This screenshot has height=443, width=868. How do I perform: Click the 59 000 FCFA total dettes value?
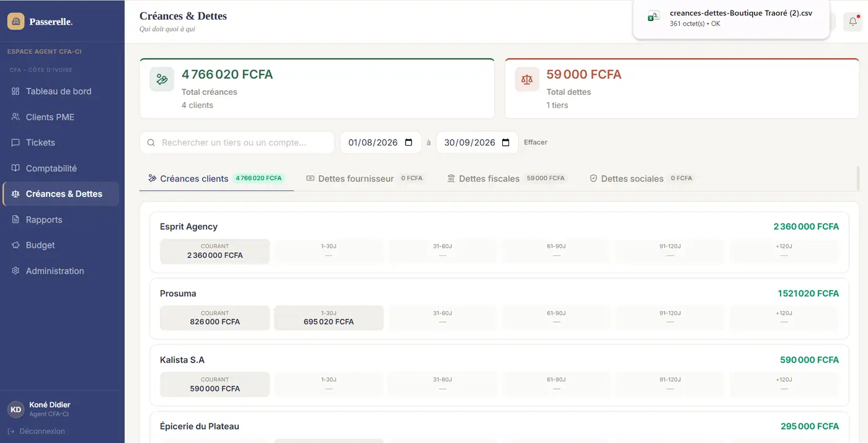(x=584, y=74)
